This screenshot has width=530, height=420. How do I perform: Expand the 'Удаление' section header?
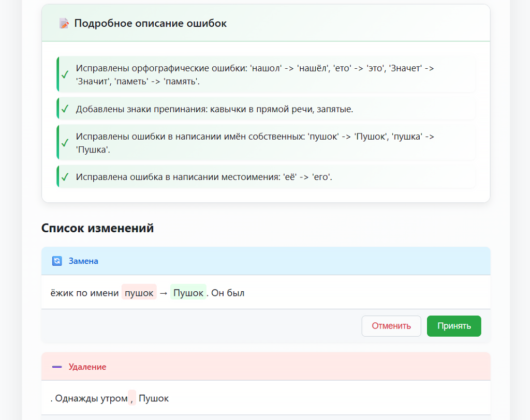(x=266, y=366)
